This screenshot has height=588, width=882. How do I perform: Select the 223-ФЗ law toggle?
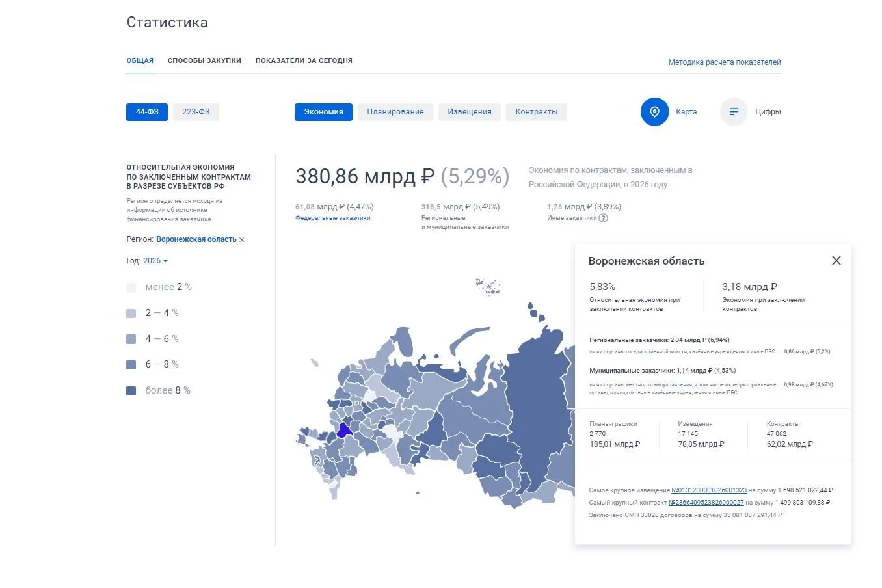[196, 112]
